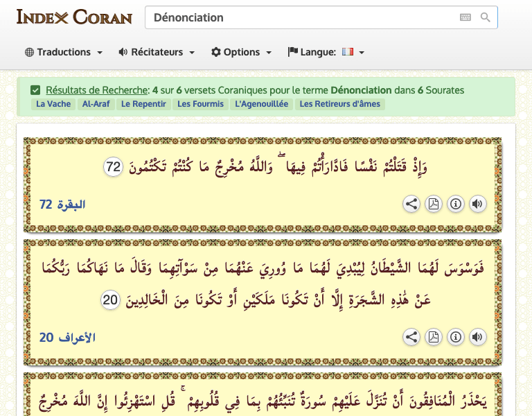
Task: Select the Les Retireurs d'âmes tag
Action: click(x=339, y=104)
